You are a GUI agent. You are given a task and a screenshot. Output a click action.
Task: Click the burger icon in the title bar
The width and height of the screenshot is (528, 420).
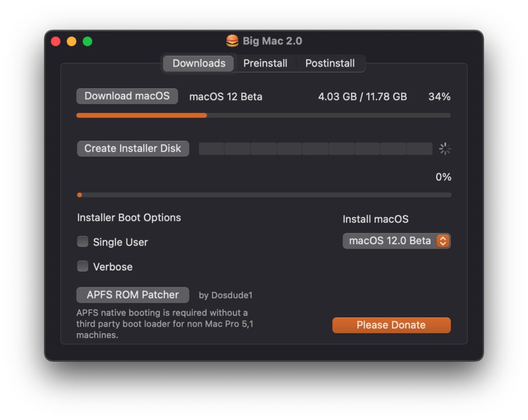(232, 41)
